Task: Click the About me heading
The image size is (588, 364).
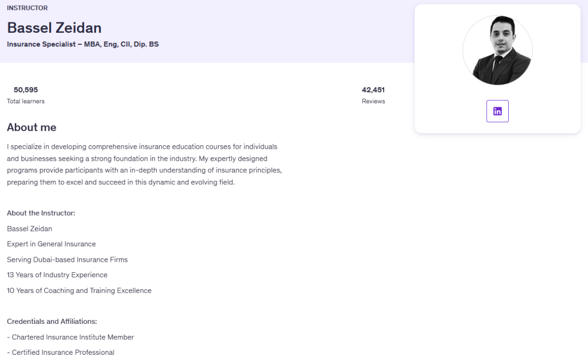Action: pos(32,127)
